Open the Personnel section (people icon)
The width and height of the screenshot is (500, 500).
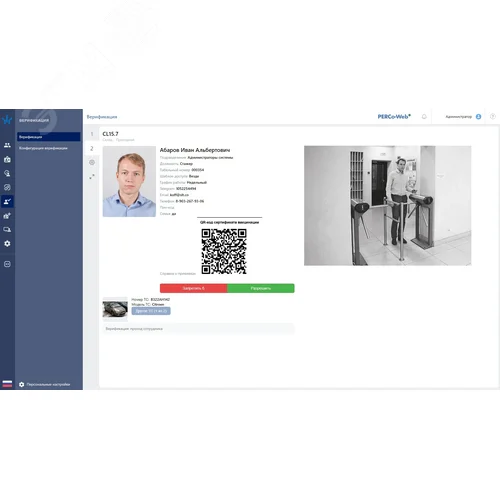[x=7, y=145]
